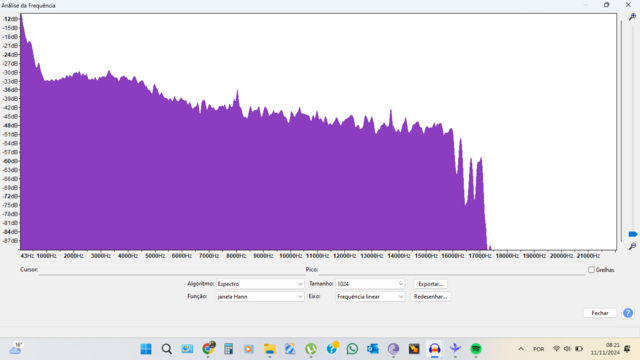Viewport: 640px width, 360px height.
Task: Click the -12dB label at the axis top
Action: pyautogui.click(x=11, y=19)
